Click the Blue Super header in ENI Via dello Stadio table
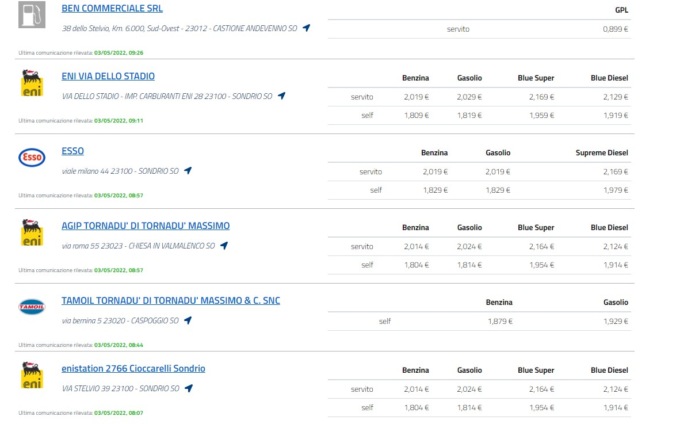Screen dimensions: 680x424 [536, 78]
